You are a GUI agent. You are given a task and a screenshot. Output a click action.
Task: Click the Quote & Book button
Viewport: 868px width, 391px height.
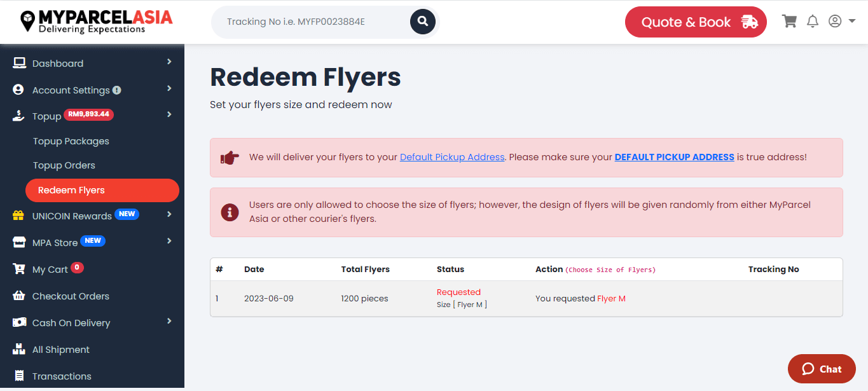[696, 22]
